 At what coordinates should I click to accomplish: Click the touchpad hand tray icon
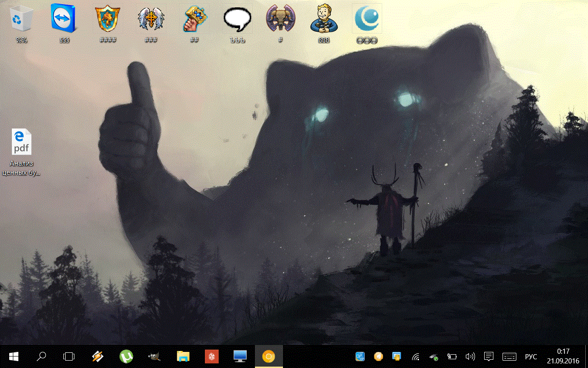click(x=396, y=356)
